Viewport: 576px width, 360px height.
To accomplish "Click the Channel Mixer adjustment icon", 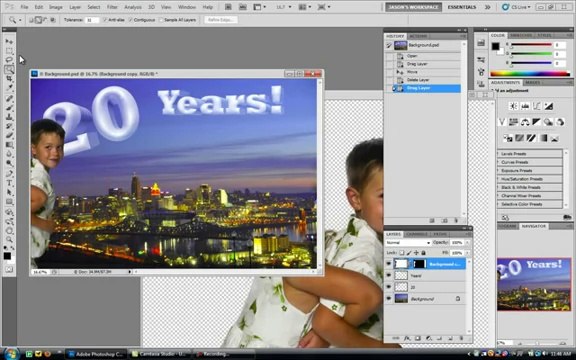I will tap(560, 122).
